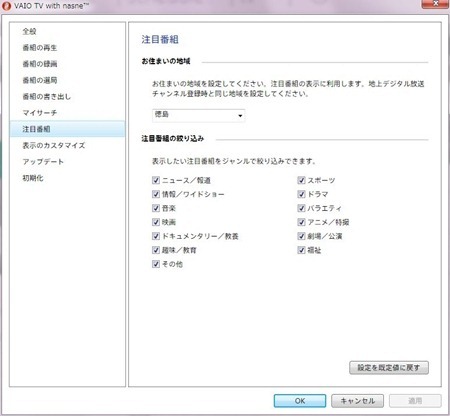Screen dimensions: 450x416
Task: Click the お住まいの地域 section label
Action: click(x=166, y=61)
